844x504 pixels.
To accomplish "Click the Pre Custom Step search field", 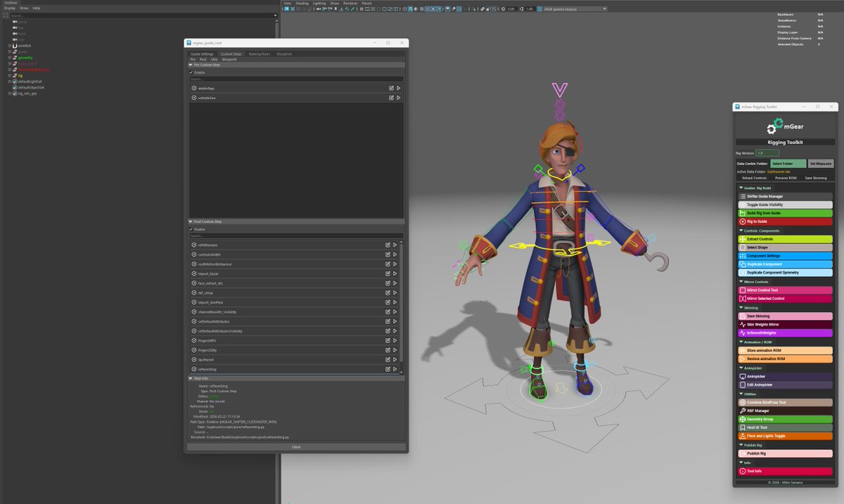I will tap(296, 79).
